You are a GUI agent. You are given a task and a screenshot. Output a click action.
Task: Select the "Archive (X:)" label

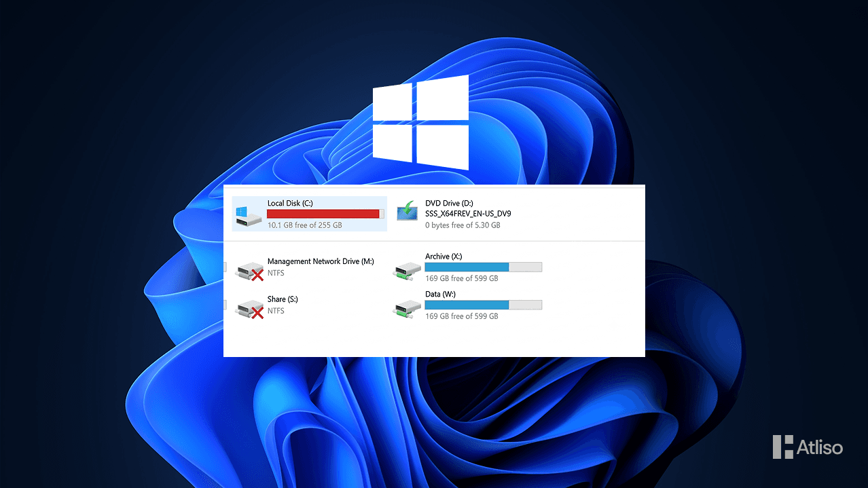(x=444, y=257)
